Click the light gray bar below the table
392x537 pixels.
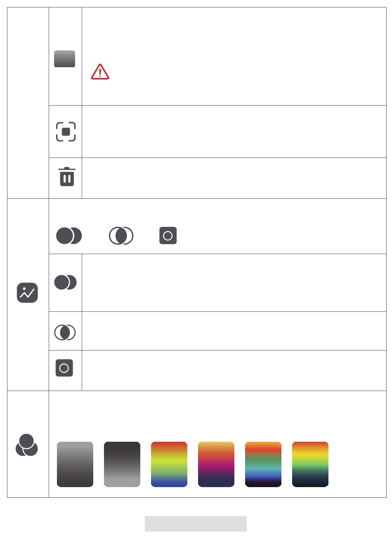point(196,524)
